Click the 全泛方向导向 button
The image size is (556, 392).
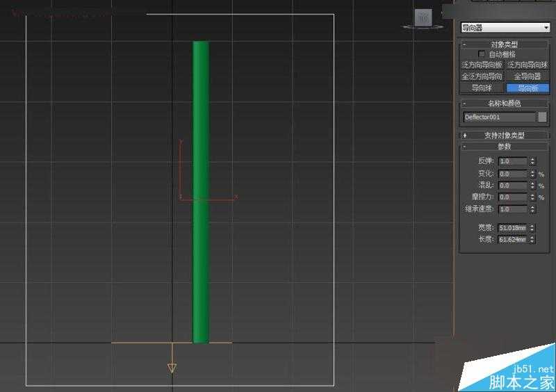coord(482,76)
